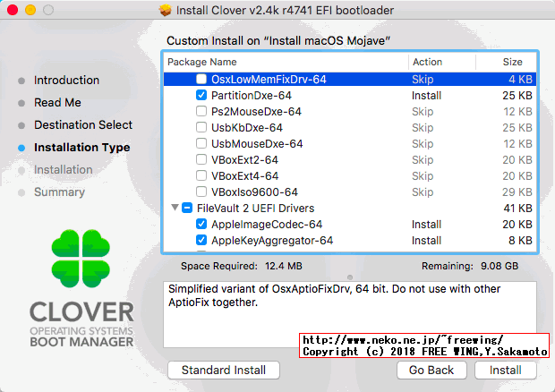Click the FileVault 2 UEFI Drivers label

pyautogui.click(x=255, y=208)
